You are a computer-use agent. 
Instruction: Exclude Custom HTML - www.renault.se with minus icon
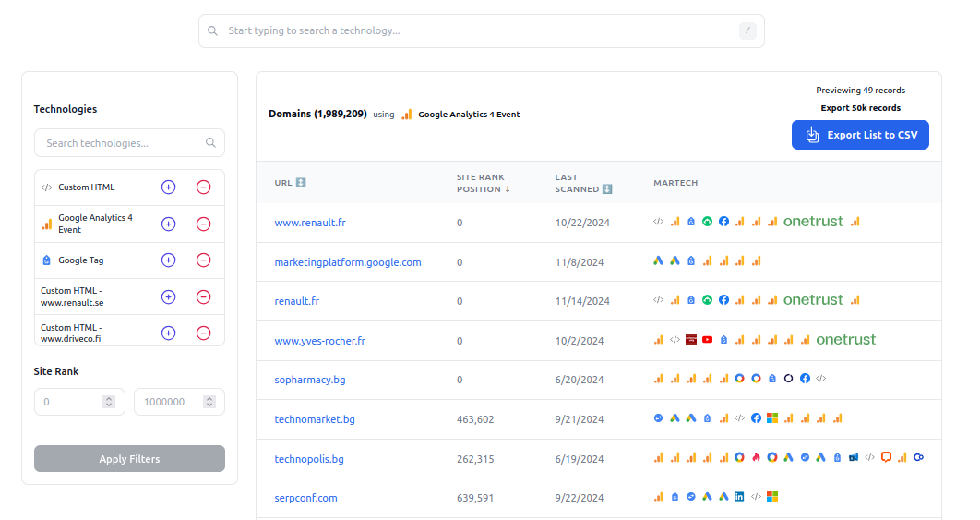(x=203, y=297)
